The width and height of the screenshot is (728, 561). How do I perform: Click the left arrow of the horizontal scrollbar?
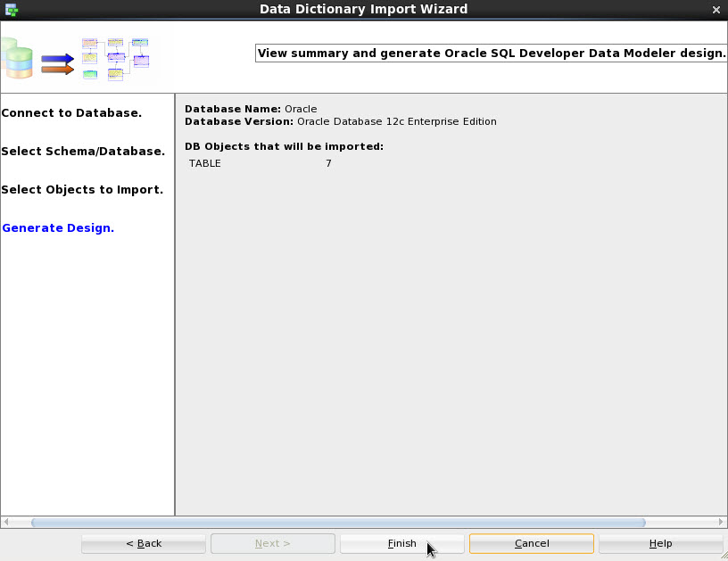[7, 522]
